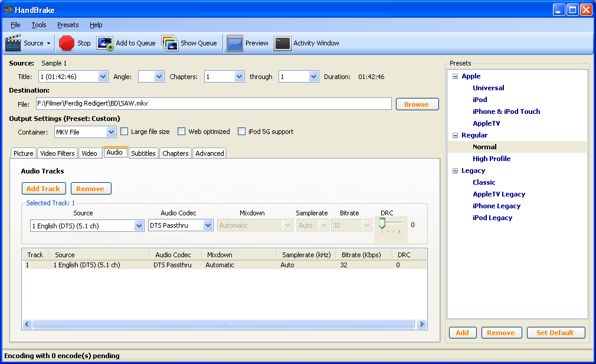Select audio track row '1 English (DTS) (5.1 ch)'

[x=225, y=265]
